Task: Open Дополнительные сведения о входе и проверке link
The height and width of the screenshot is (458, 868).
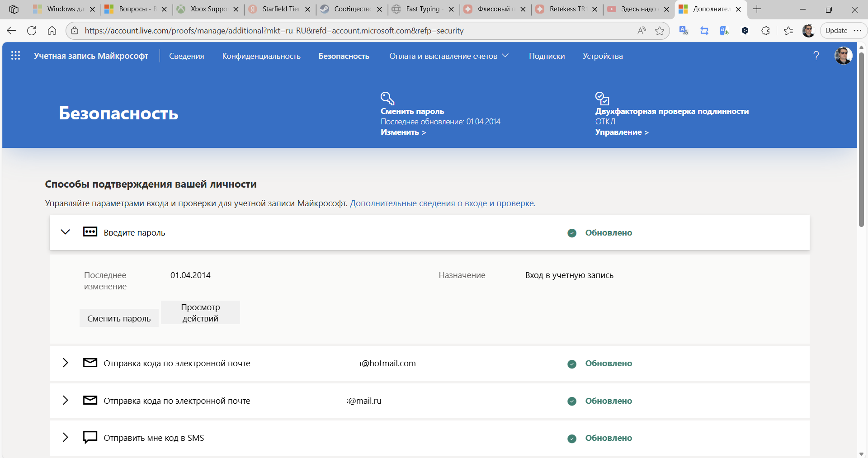Action: (x=443, y=203)
